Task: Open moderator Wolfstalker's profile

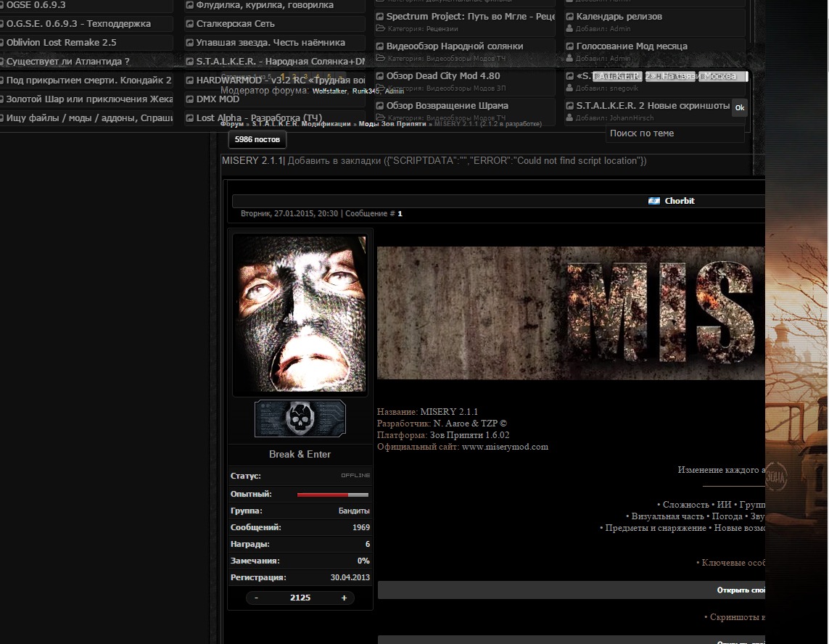Action: point(329,91)
